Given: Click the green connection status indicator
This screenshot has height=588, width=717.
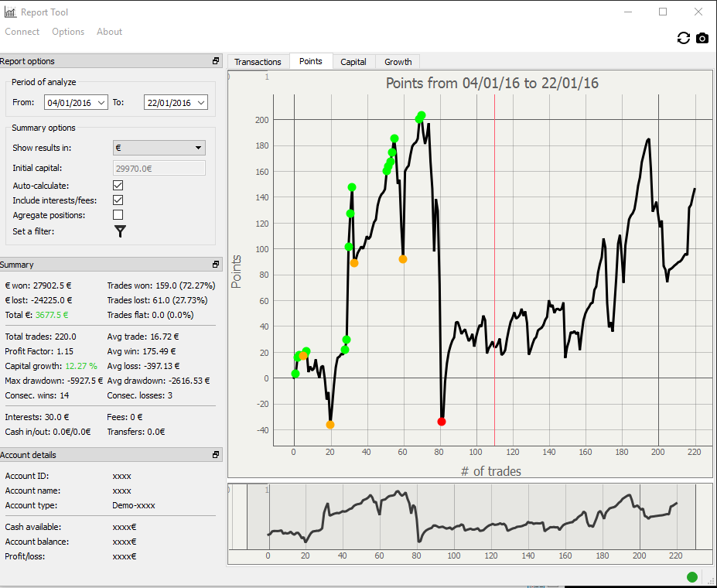Looking at the screenshot, I should [x=691, y=576].
